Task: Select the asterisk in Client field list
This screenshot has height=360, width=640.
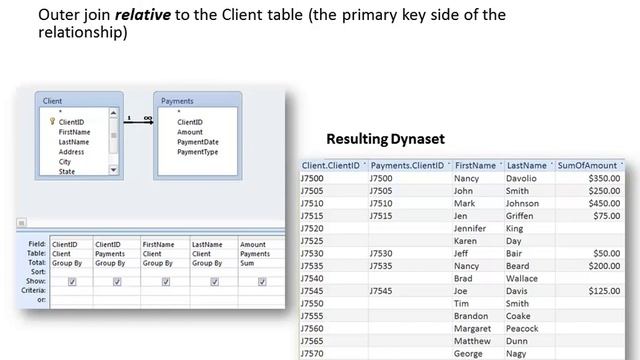Action: pos(60,112)
